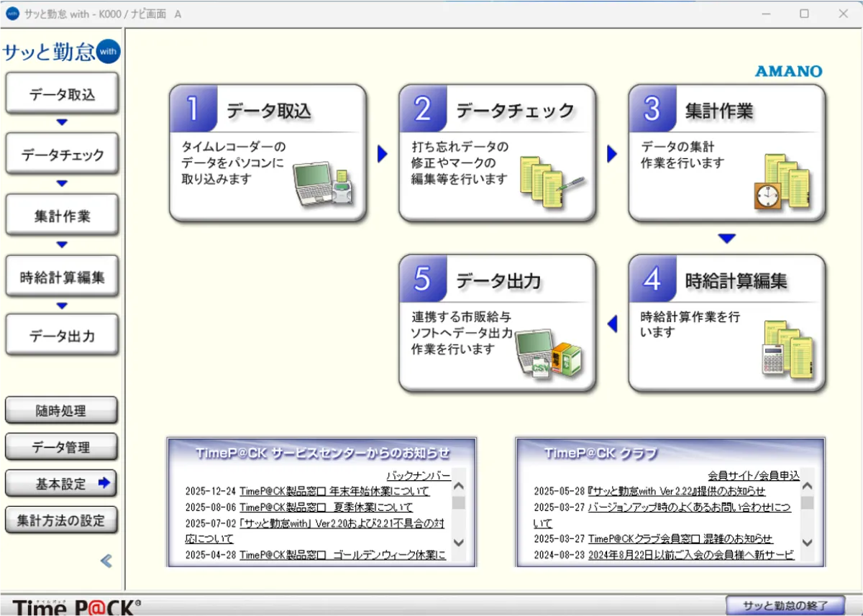Expand the 基本設定 button with arrow
The image size is (863, 616).
tap(61, 483)
